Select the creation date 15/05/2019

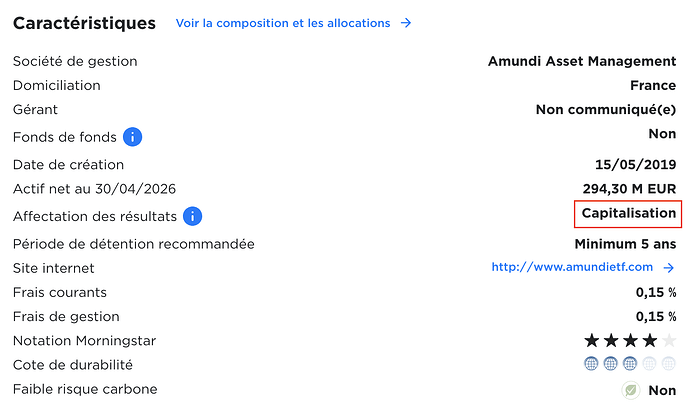pos(635,165)
